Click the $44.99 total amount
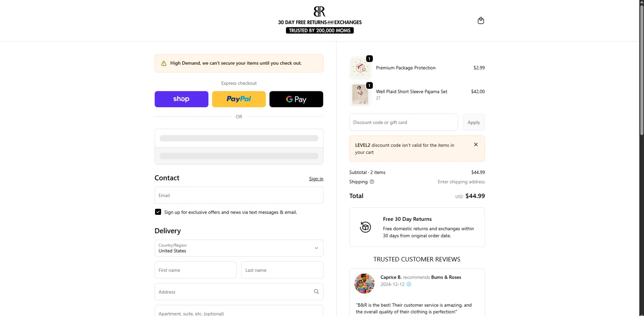This screenshot has height=316, width=644. click(x=475, y=196)
